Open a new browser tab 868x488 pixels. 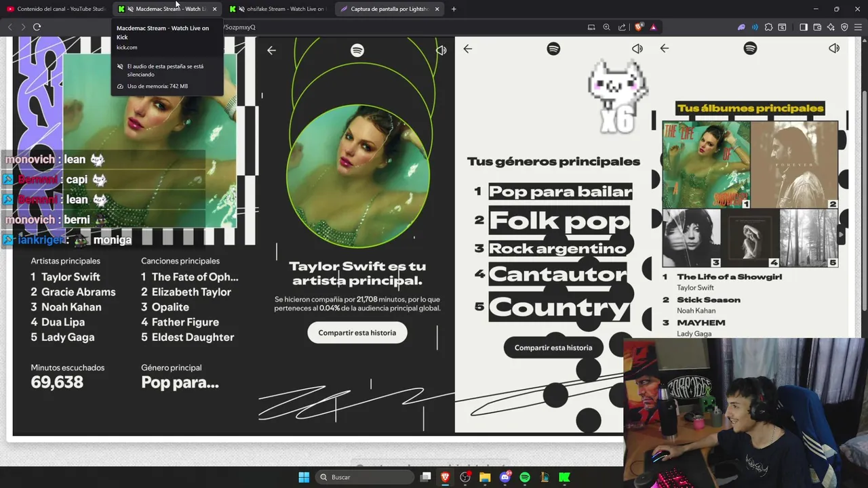click(x=454, y=9)
